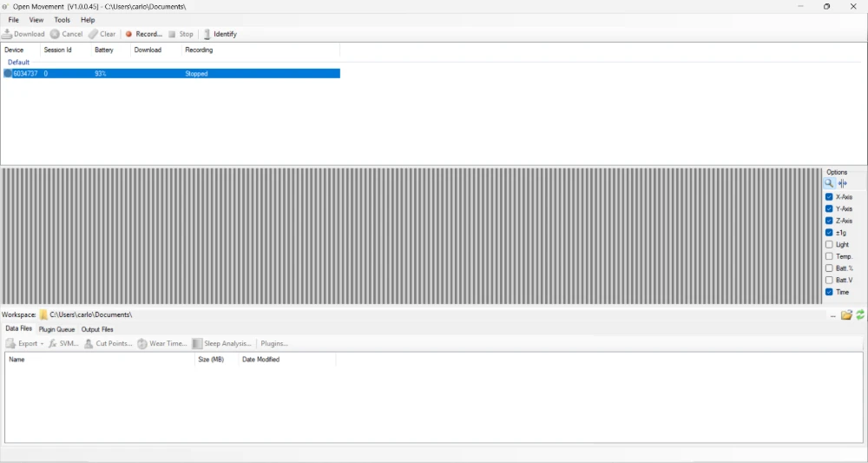This screenshot has height=463, width=868.
Task: Click the Clear toolbar button
Action: 102,34
